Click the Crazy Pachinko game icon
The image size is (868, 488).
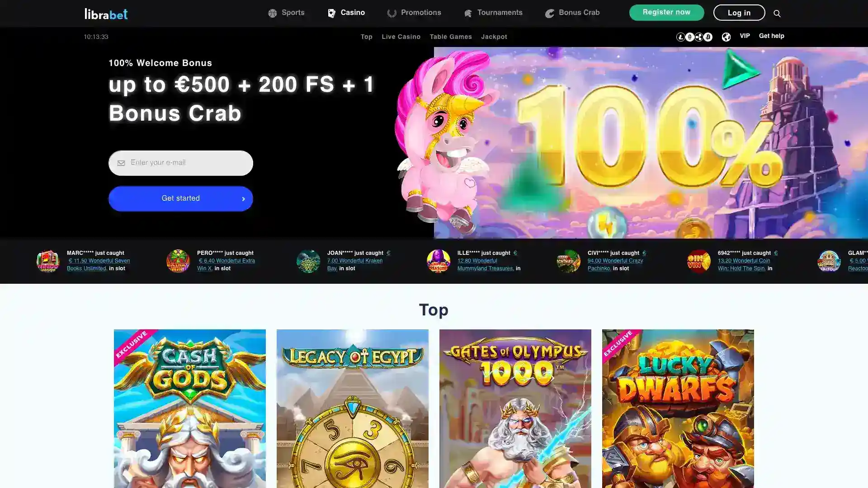click(x=569, y=261)
